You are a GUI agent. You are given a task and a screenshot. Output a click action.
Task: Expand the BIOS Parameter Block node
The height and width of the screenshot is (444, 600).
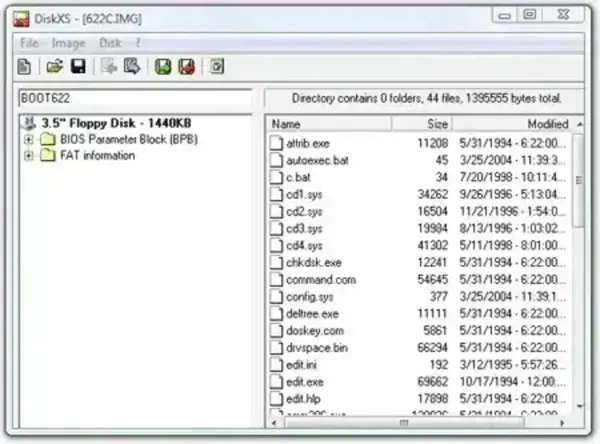pos(29,140)
